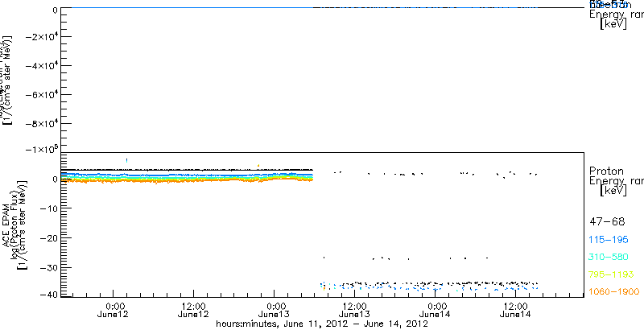This screenshot has width=644, height=330.
Task: Click the -10 tick on proton panel
Action: (x=47, y=208)
